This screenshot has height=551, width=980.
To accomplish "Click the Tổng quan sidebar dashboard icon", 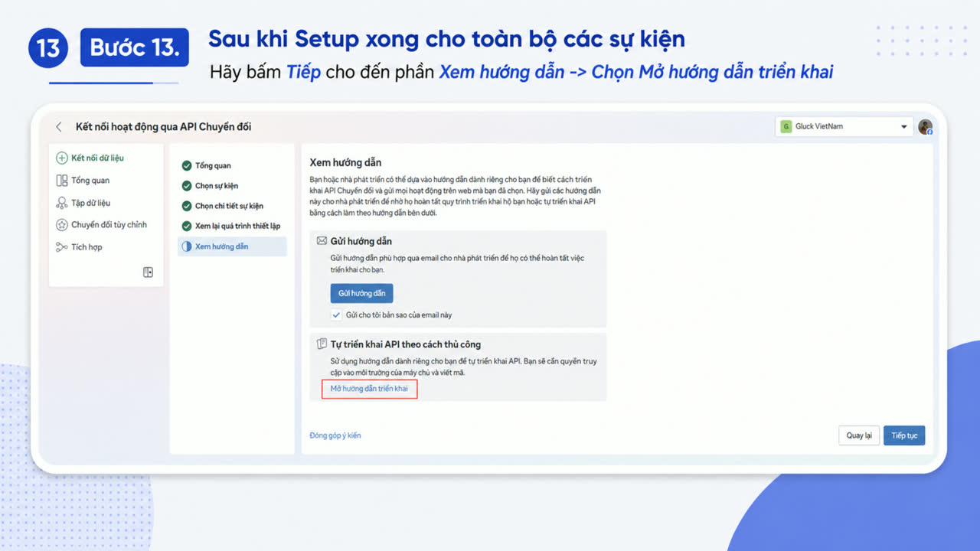I will click(x=62, y=181).
